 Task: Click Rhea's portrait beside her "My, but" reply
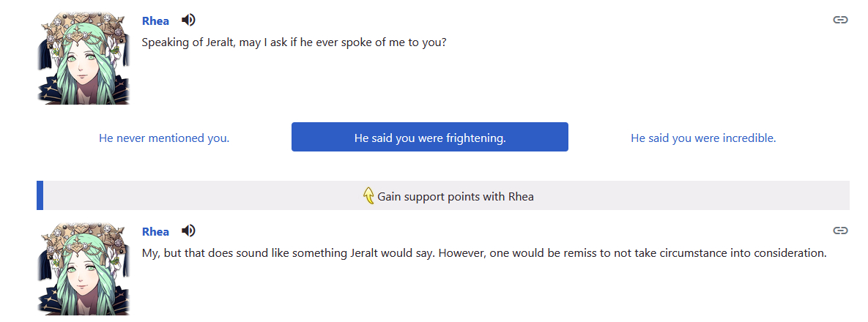click(84, 269)
